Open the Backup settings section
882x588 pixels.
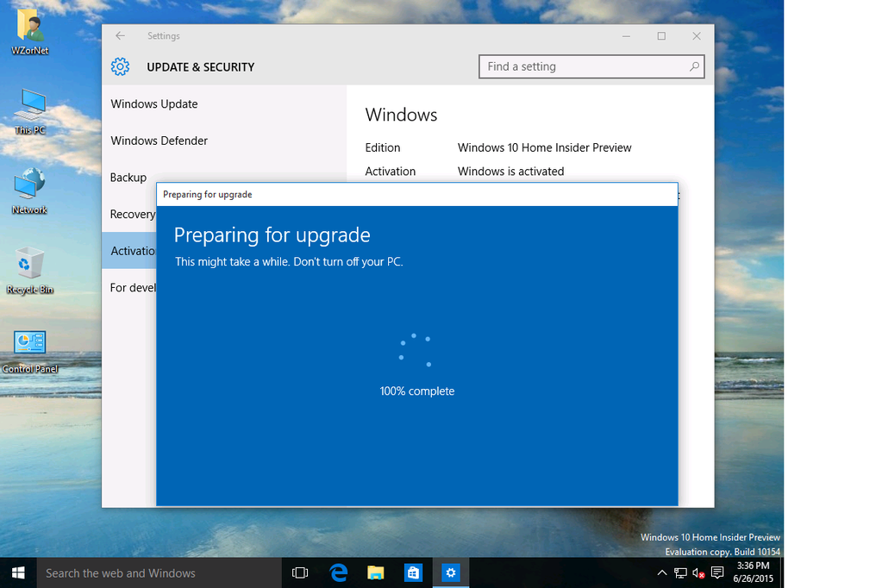coord(128,178)
